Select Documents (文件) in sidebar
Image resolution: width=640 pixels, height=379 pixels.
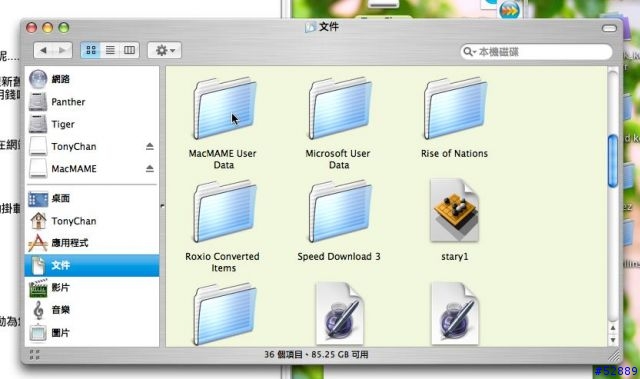pos(91,265)
